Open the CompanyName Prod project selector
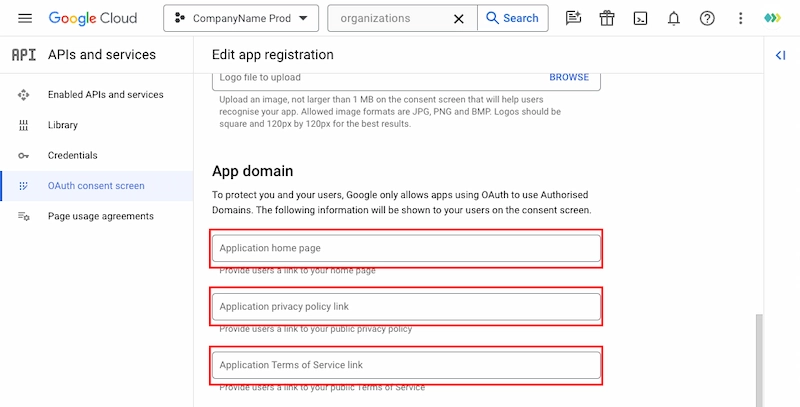The image size is (800, 407). 241,19
